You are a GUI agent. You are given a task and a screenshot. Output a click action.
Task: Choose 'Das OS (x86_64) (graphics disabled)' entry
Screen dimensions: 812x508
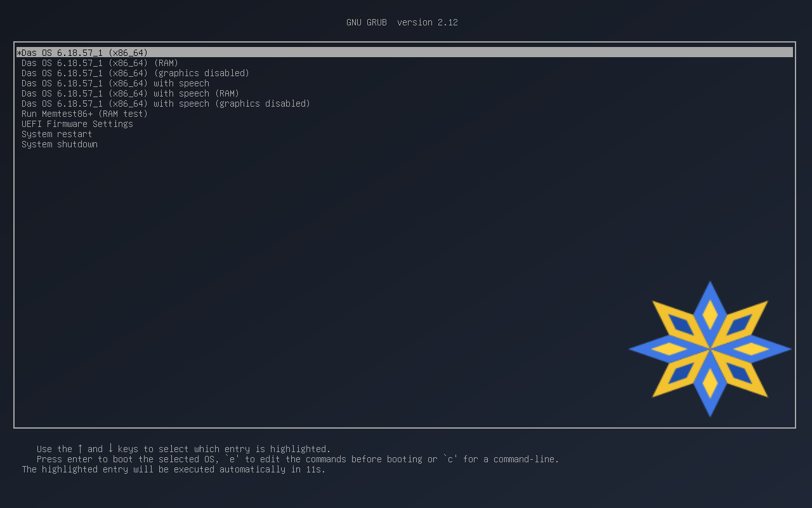(135, 73)
